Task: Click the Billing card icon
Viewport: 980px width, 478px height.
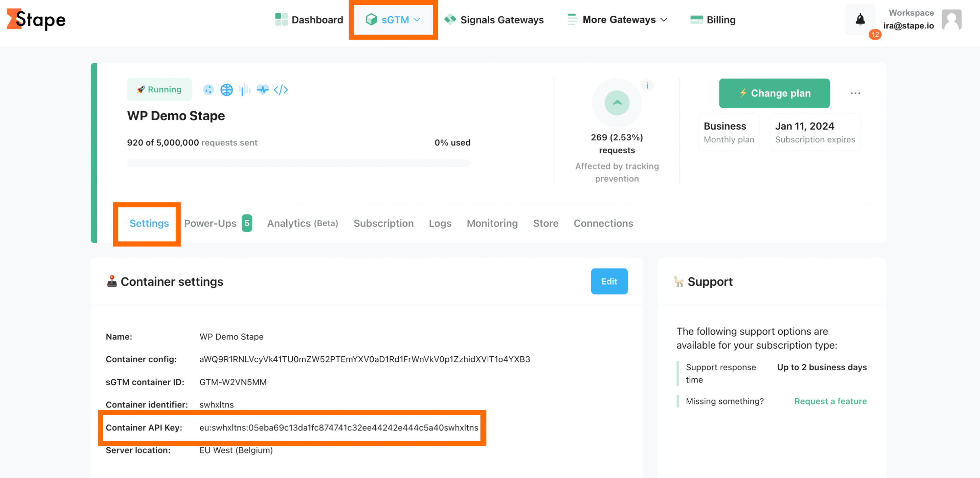Action: 696,19
